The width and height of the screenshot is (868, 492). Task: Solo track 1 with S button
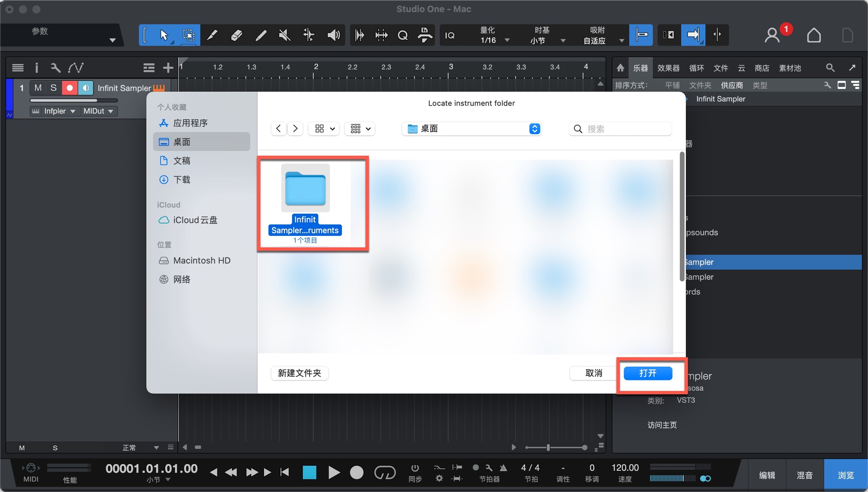[x=53, y=88]
